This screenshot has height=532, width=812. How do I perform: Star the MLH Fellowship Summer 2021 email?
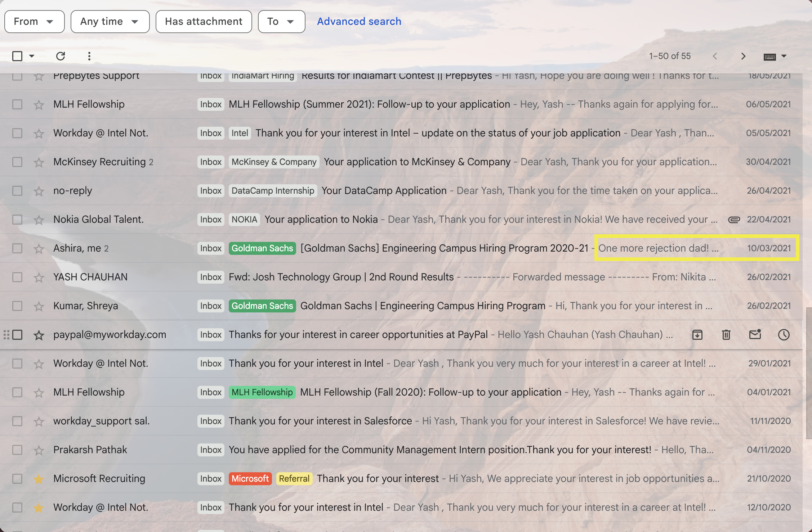click(x=39, y=105)
